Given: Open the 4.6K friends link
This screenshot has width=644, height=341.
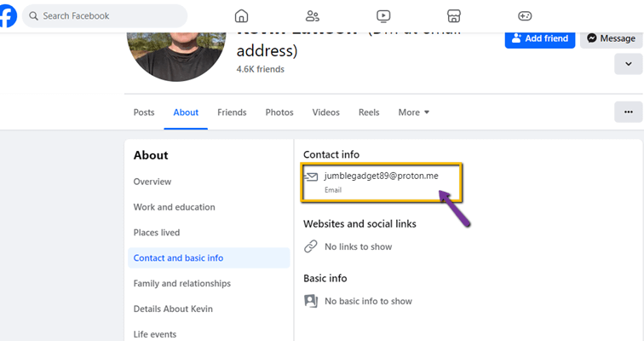Looking at the screenshot, I should coord(260,69).
